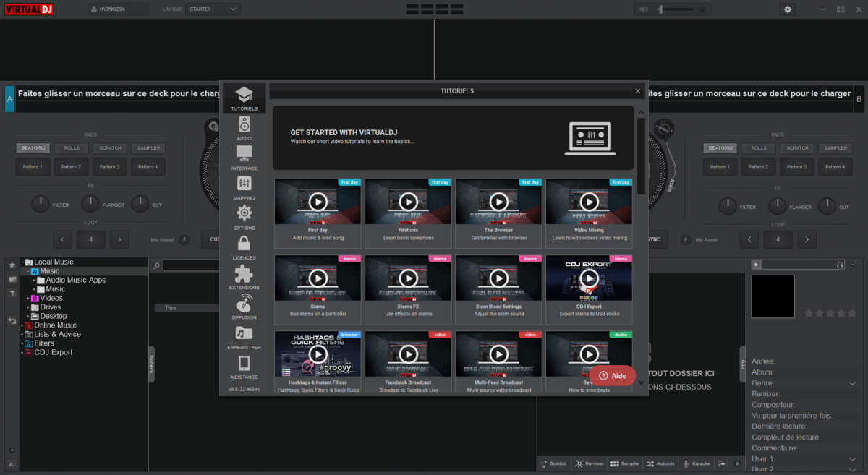Expand the Videos folder node
The height and width of the screenshot is (475, 868).
(x=28, y=299)
